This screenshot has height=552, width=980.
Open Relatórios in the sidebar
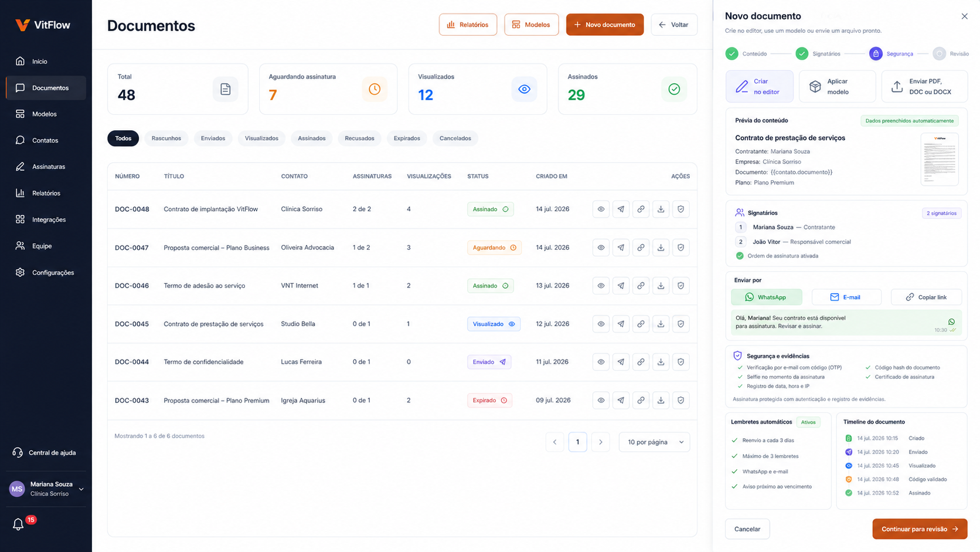tap(46, 193)
